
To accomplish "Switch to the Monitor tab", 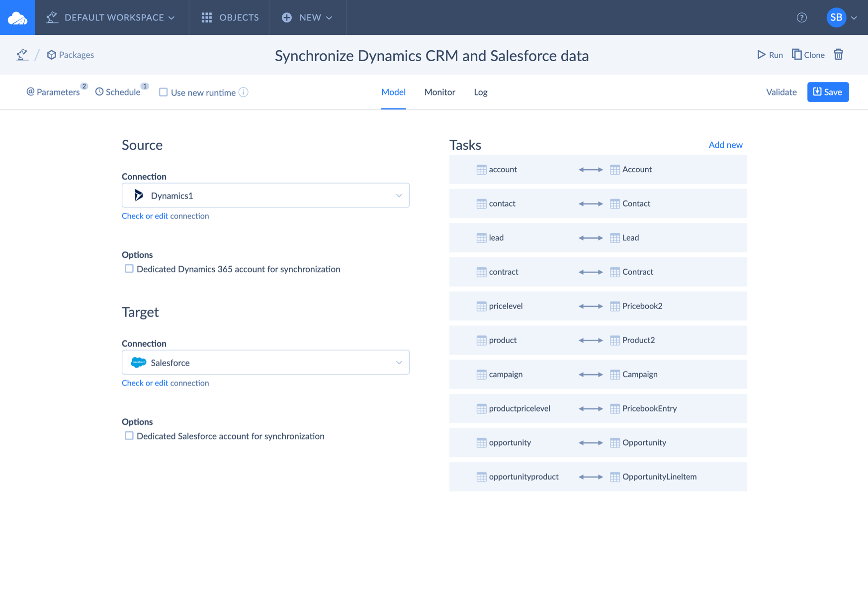I will click(x=439, y=92).
